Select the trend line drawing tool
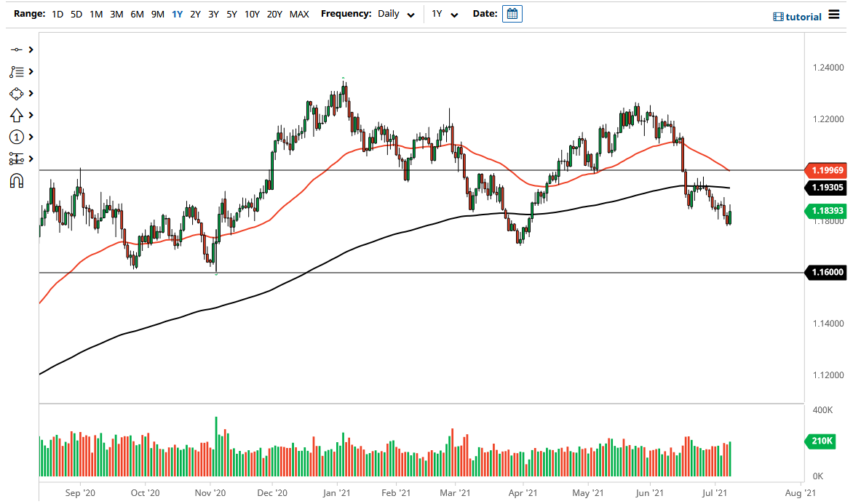The width and height of the screenshot is (853, 504). tap(17, 49)
